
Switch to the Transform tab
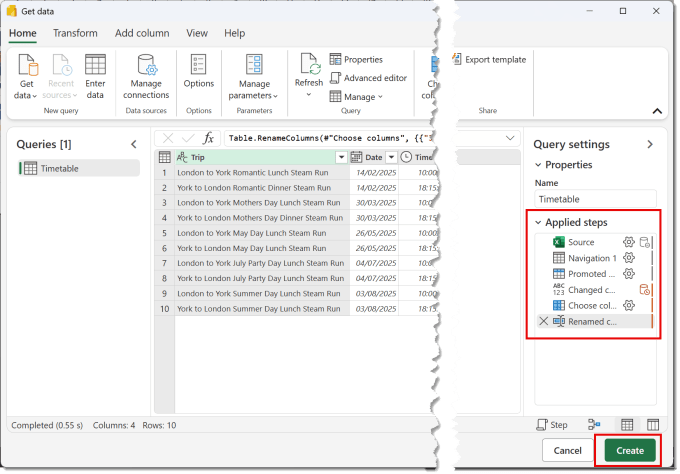tap(75, 33)
